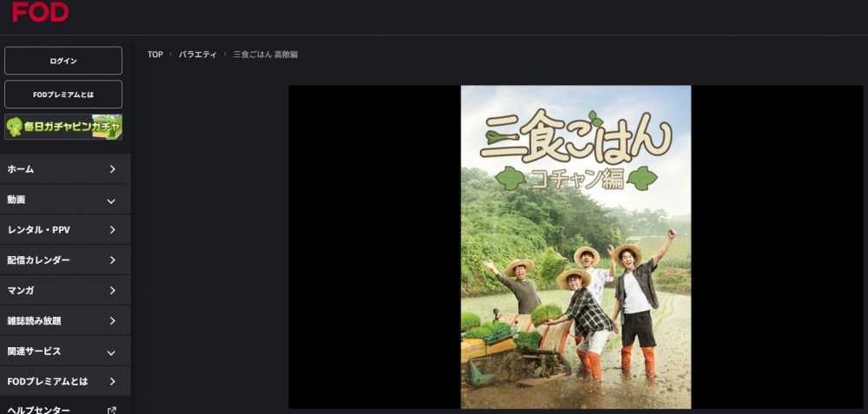
Task: Open the バラエティ breadcrumb link
Action: [198, 54]
